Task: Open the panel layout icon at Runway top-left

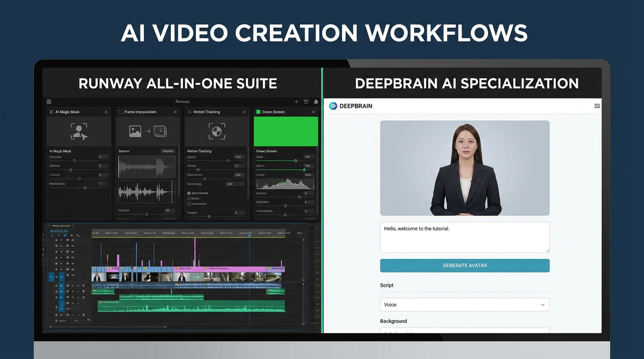Action: pos(49,101)
